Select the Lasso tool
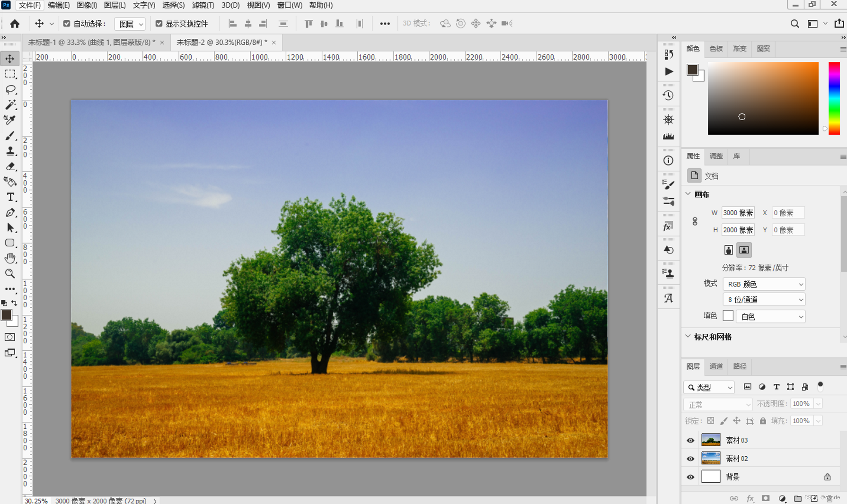Screen dimensions: 847x504 click(x=10, y=89)
